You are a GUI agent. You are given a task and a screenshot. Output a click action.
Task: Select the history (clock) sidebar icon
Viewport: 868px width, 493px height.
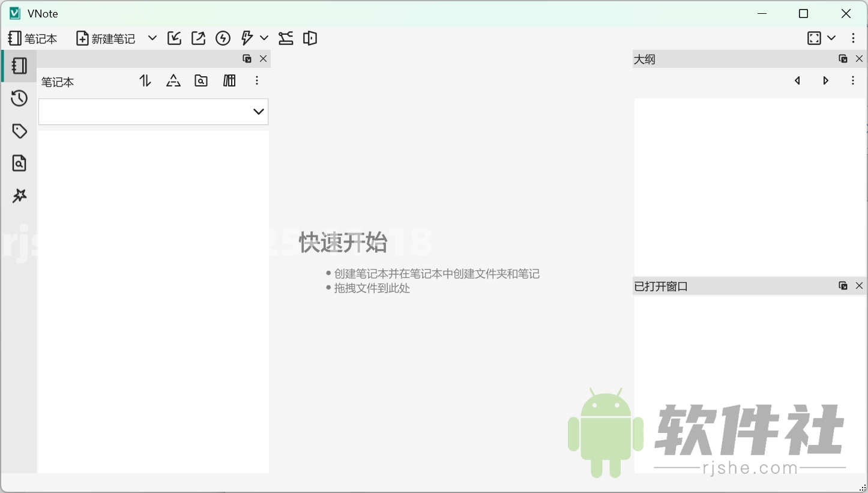point(19,98)
